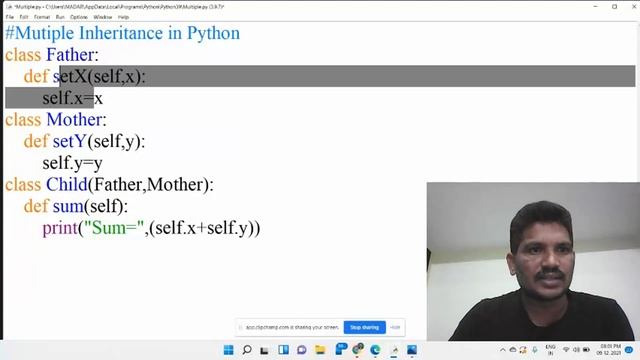Open the clock and date display
Image resolution: width=640 pixels, height=360 pixels.
pyautogui.click(x=609, y=350)
